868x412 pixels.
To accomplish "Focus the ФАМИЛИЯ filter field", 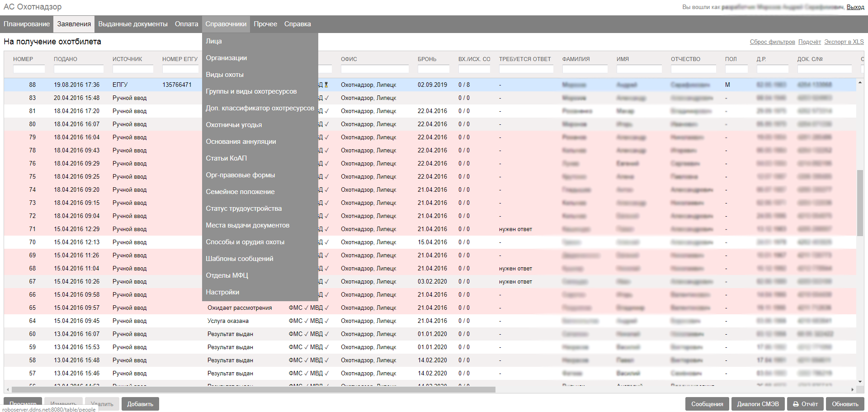I will click(x=585, y=69).
